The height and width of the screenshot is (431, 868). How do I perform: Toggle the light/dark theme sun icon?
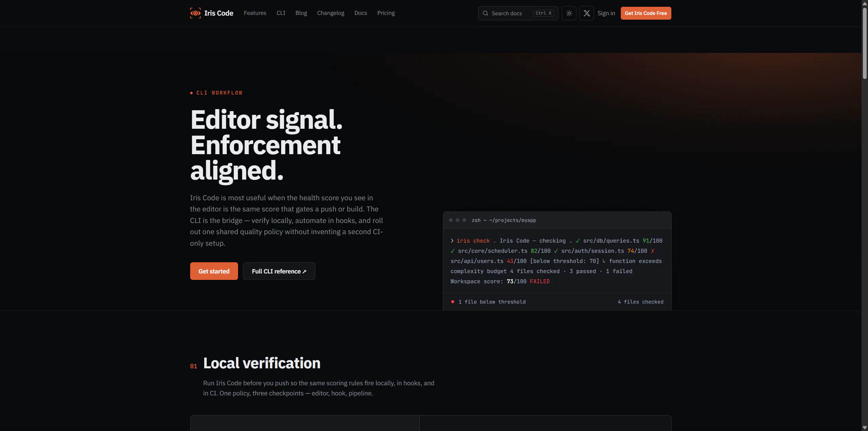click(569, 13)
